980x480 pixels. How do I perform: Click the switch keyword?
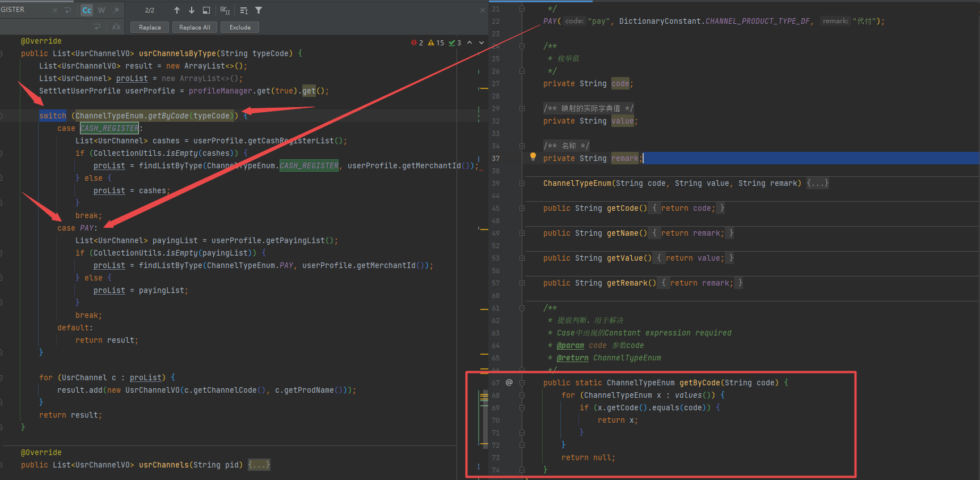[53, 116]
